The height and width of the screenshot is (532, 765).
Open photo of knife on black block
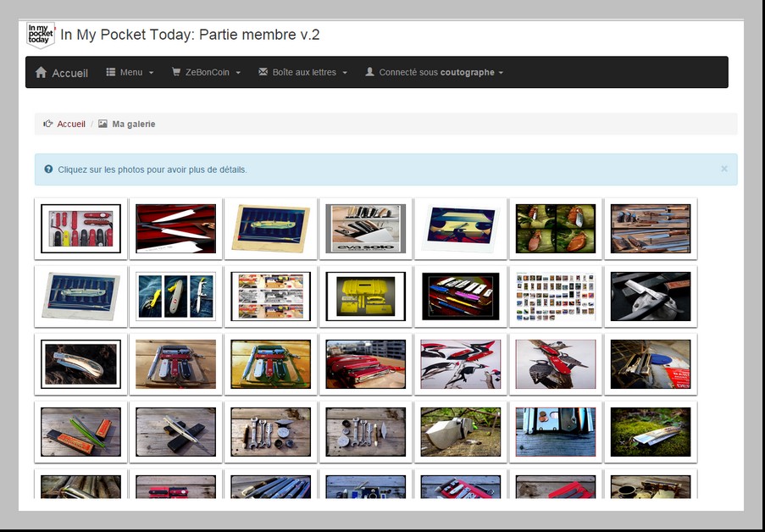175,432
